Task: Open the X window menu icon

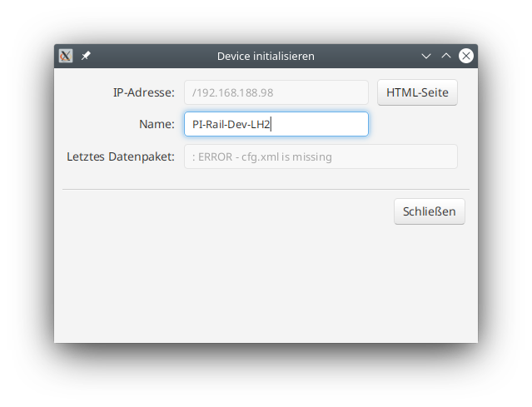Action: tap(66, 56)
